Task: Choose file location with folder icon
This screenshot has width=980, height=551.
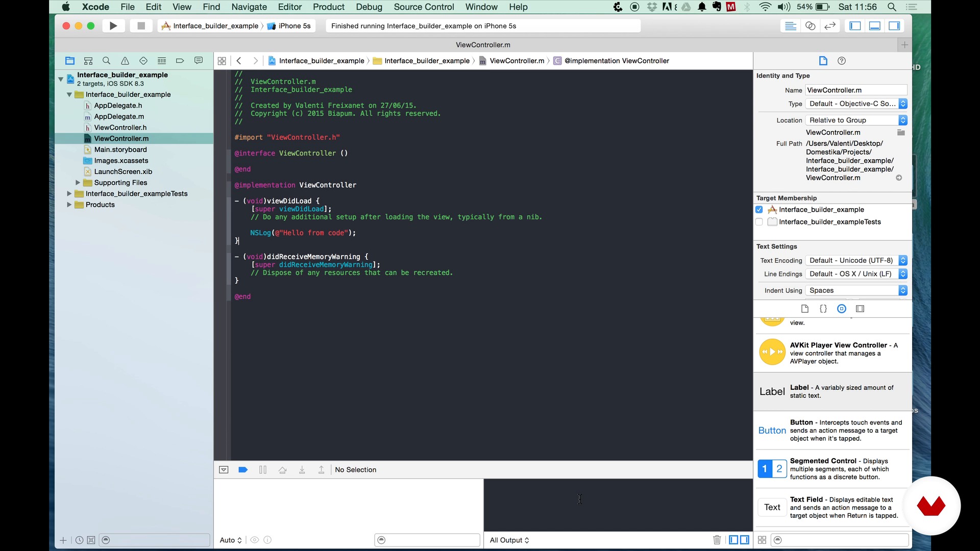Action: tap(901, 133)
